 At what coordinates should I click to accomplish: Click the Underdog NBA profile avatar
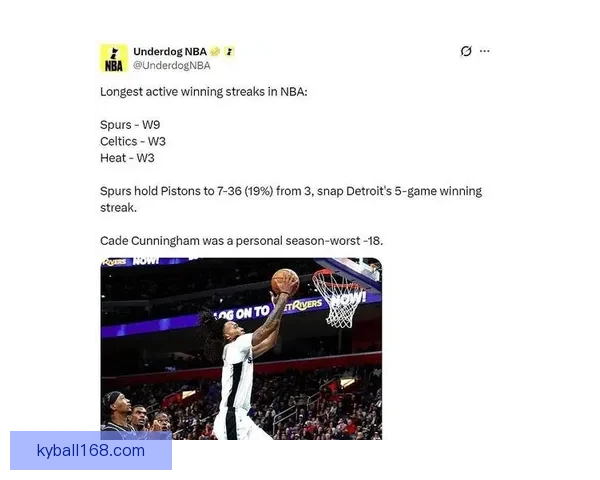click(x=114, y=58)
